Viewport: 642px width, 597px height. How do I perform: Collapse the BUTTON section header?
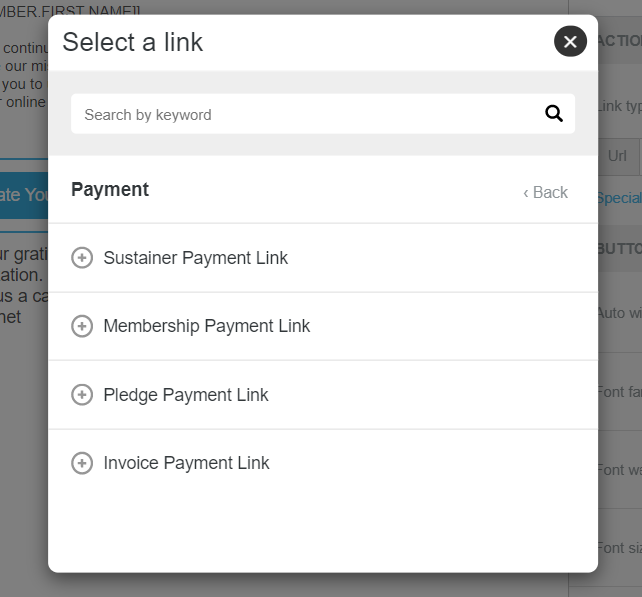point(620,249)
